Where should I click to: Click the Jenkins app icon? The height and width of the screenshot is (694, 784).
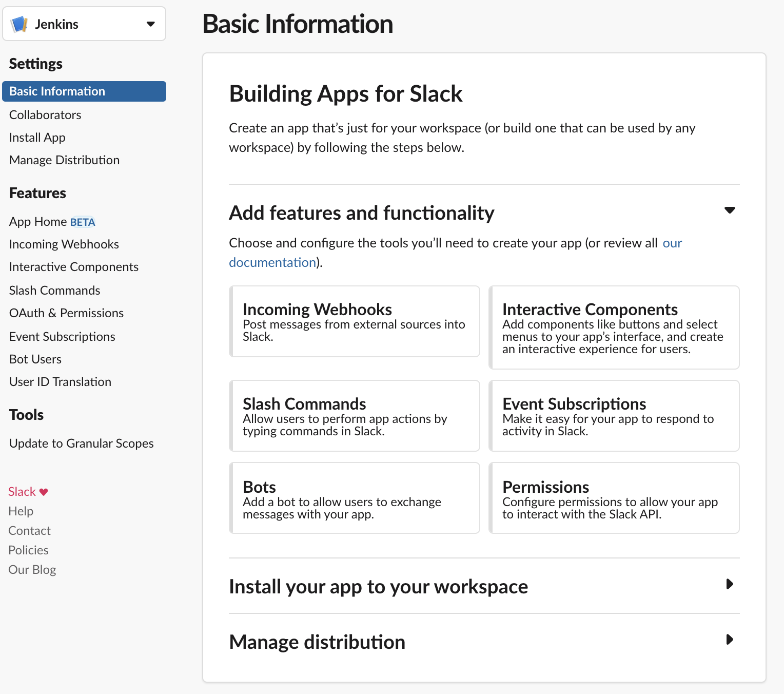click(x=19, y=24)
